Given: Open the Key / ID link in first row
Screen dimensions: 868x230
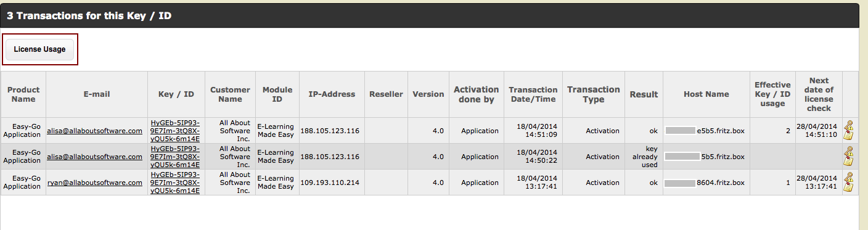Looking at the screenshot, I should [x=176, y=131].
